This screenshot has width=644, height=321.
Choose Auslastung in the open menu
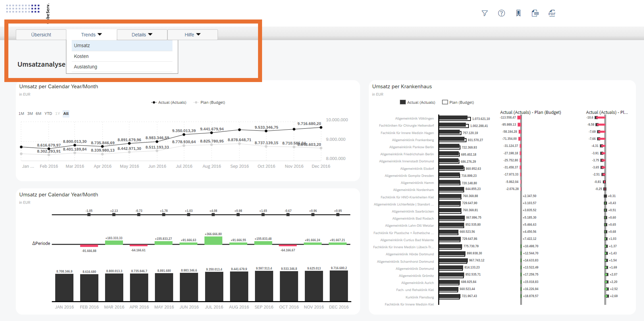point(85,67)
